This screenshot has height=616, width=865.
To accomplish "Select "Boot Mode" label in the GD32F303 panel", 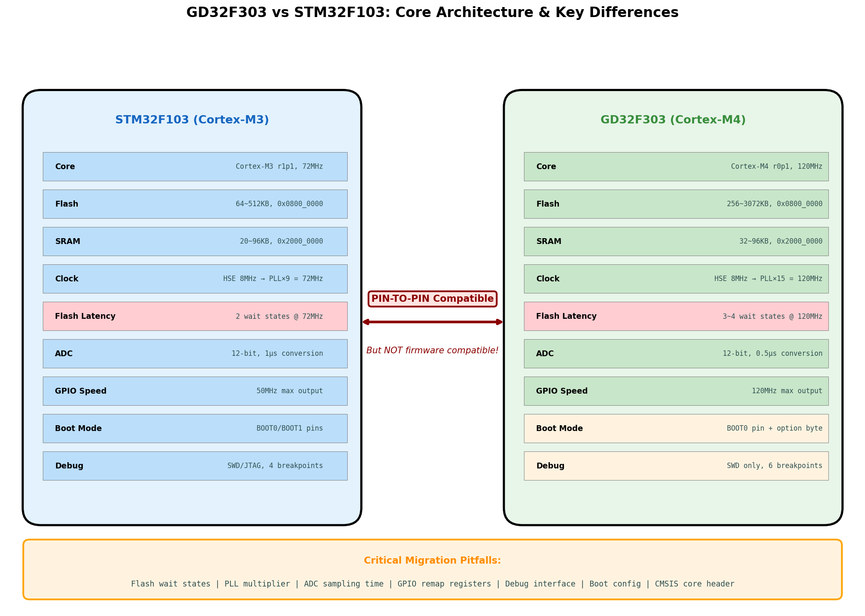I will pos(559,429).
